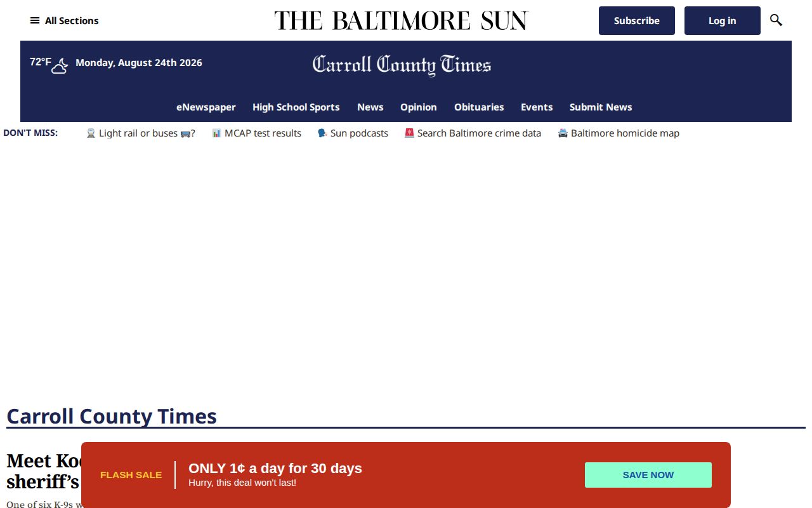Click the search magnifier icon
Image resolution: width=812 pixels, height=508 pixels.
pos(776,20)
